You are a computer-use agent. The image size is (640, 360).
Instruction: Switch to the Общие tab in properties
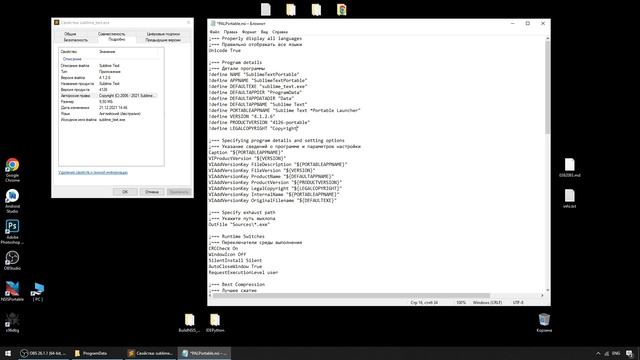pyautogui.click(x=70, y=34)
